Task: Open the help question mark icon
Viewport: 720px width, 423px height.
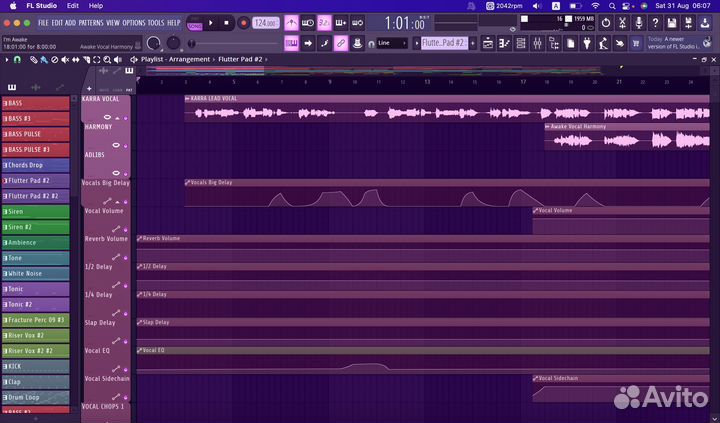Action: (x=655, y=23)
